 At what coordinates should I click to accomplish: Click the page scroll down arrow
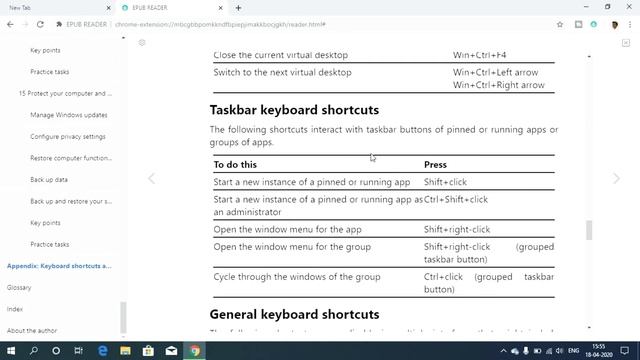pos(589,327)
